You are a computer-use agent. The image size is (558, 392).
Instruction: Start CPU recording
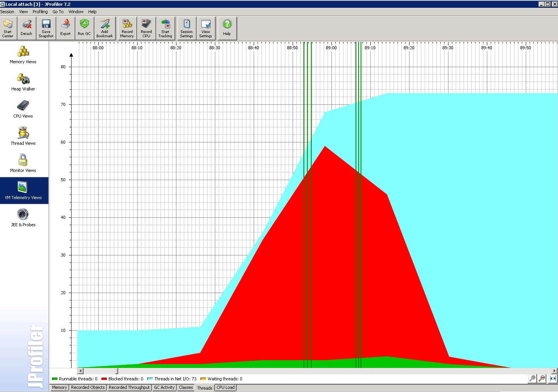click(146, 28)
